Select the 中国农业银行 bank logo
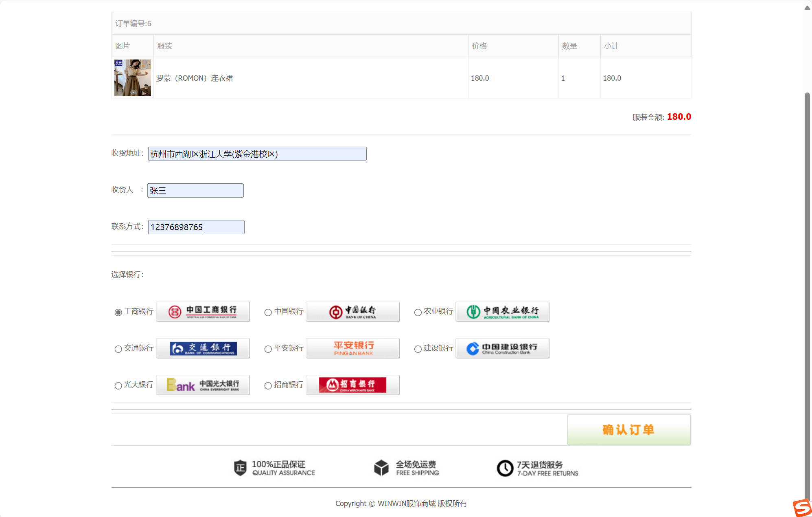 502,312
